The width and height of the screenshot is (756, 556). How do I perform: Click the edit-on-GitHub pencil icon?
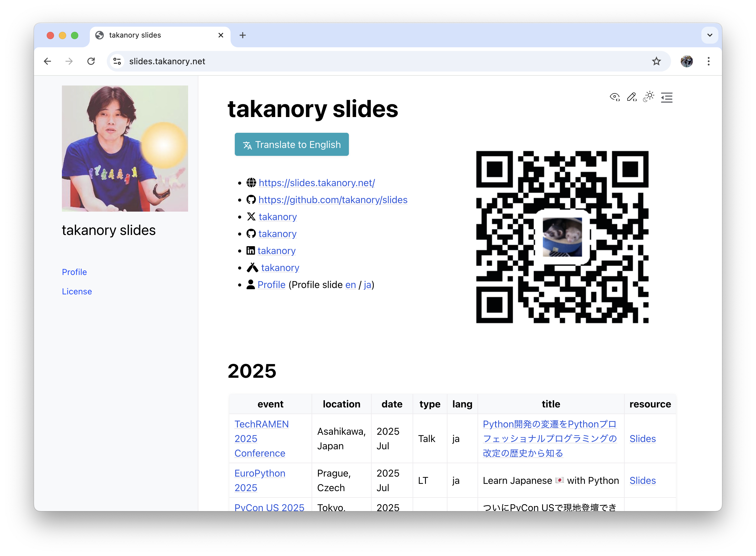point(632,97)
